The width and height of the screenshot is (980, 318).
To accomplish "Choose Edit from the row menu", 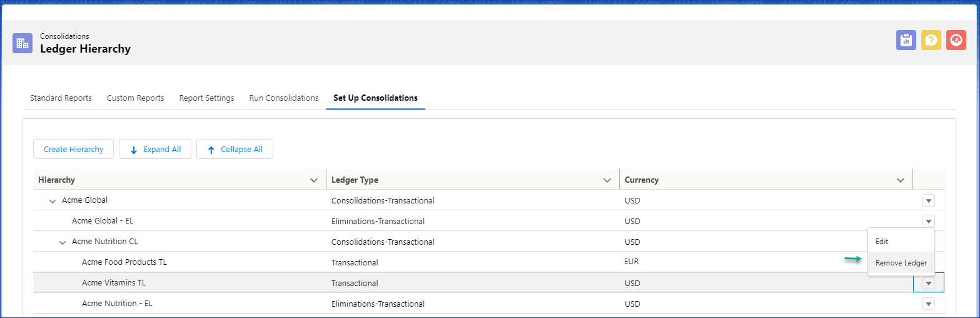I will click(901, 242).
